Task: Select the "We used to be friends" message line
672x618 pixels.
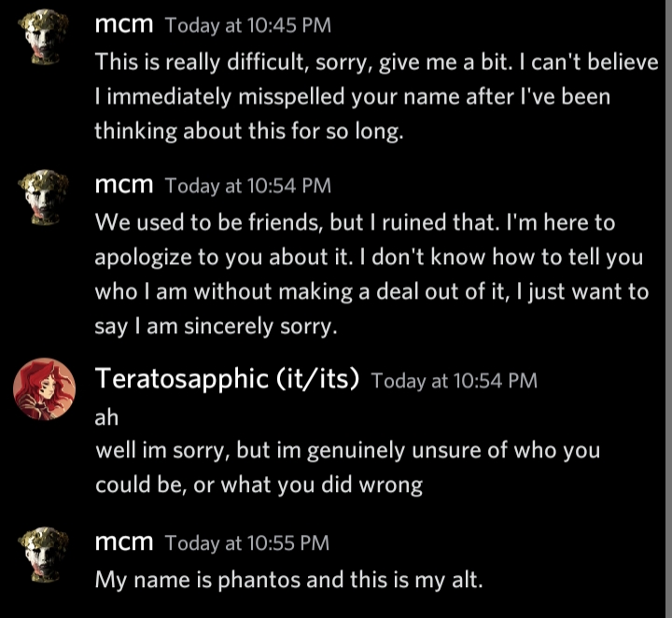Action: pos(355,223)
